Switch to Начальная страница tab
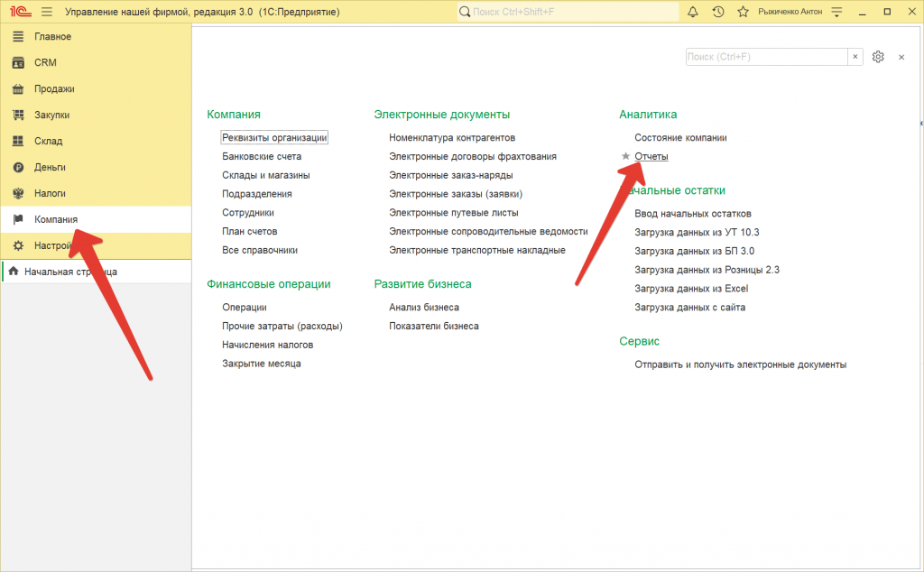 pos(69,272)
